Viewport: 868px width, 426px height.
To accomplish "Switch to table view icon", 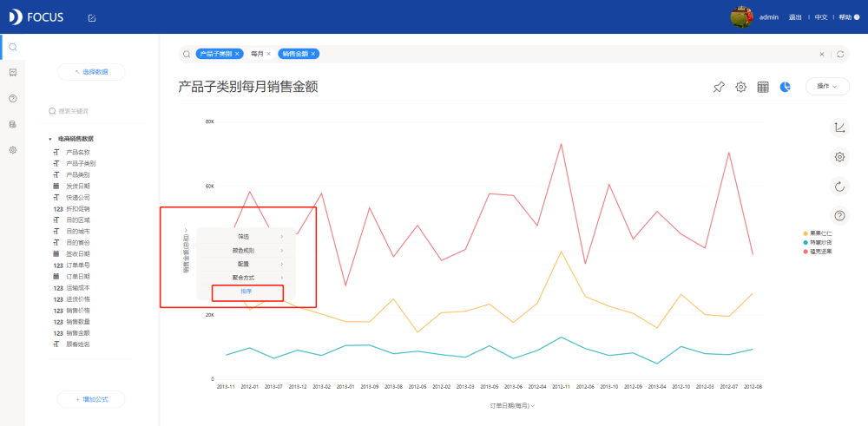I will [763, 87].
